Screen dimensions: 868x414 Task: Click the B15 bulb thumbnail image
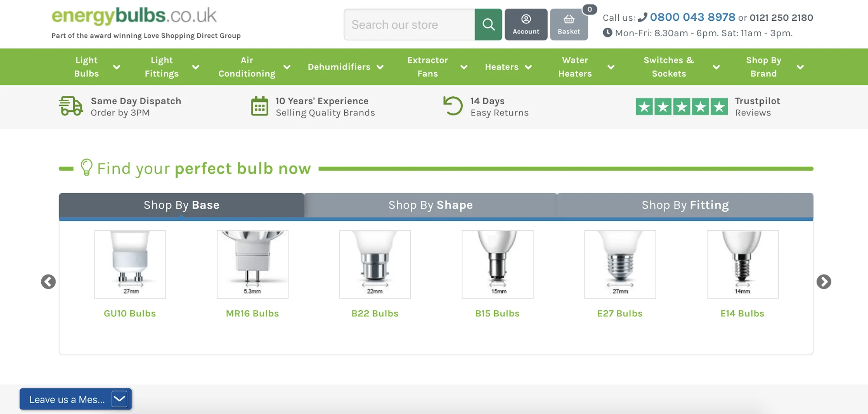click(497, 264)
